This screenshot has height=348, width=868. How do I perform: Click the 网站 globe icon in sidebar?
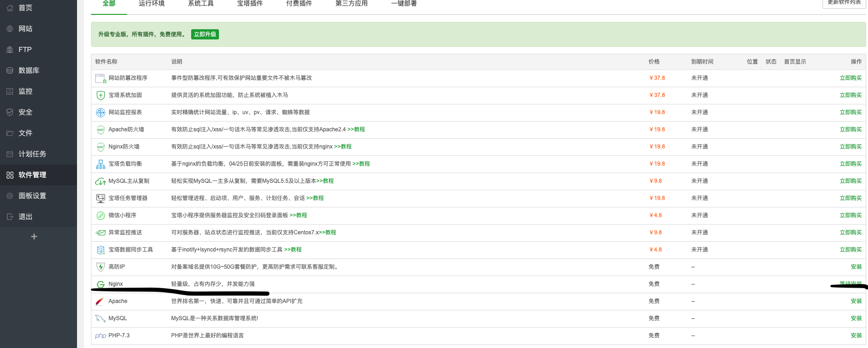10,29
